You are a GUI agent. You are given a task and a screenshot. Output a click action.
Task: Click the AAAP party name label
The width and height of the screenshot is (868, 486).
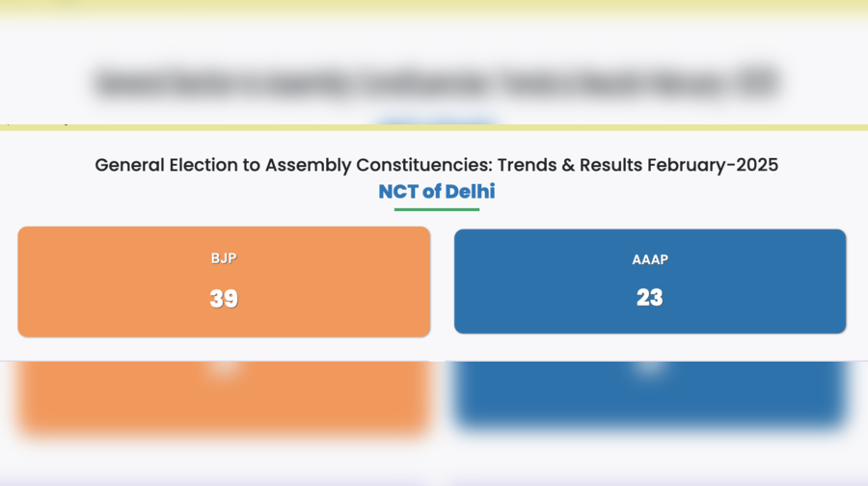[x=649, y=259]
